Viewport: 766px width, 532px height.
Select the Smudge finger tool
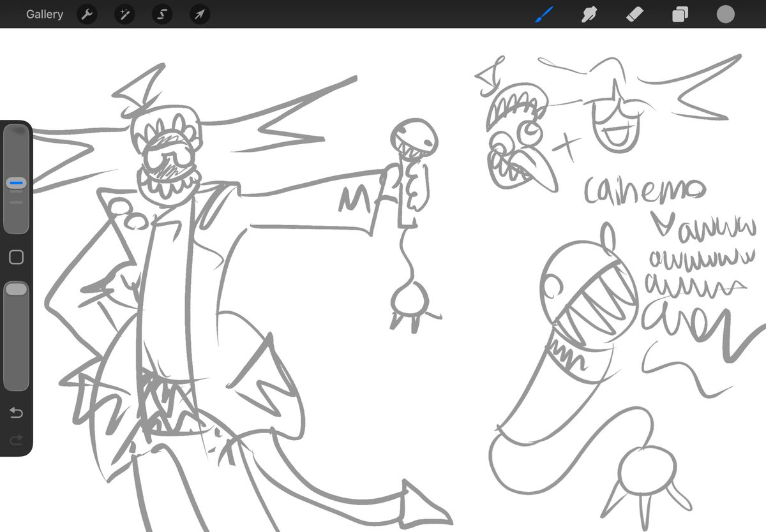[x=589, y=14]
